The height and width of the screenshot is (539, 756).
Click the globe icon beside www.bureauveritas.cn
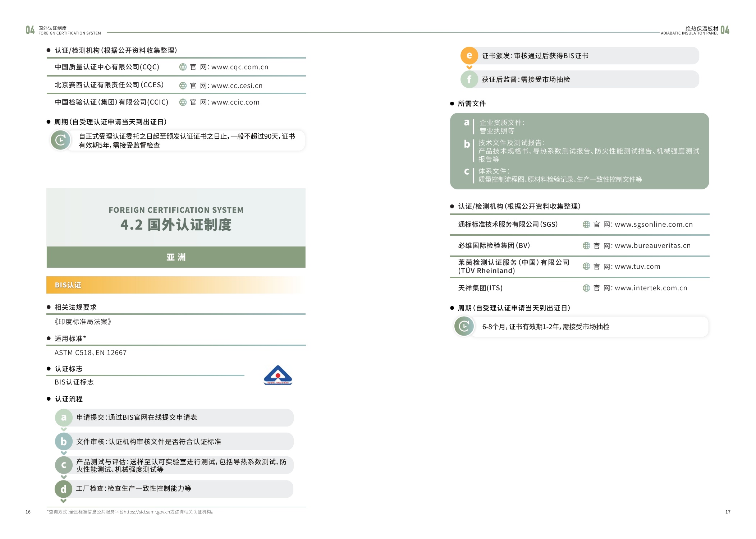(586, 246)
